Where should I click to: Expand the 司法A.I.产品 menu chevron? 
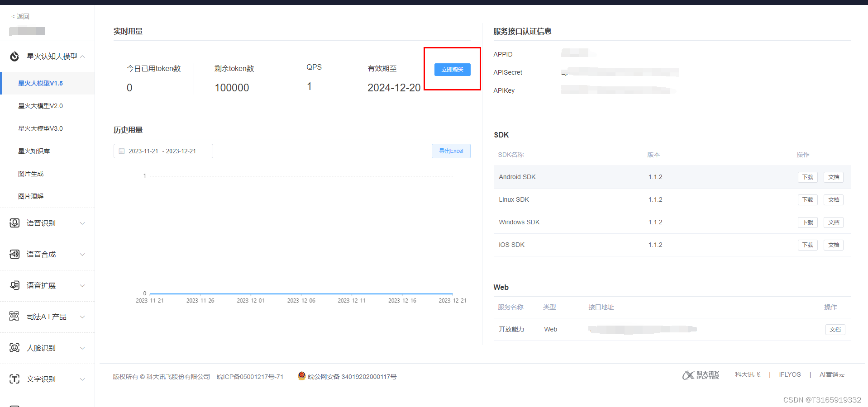82,317
